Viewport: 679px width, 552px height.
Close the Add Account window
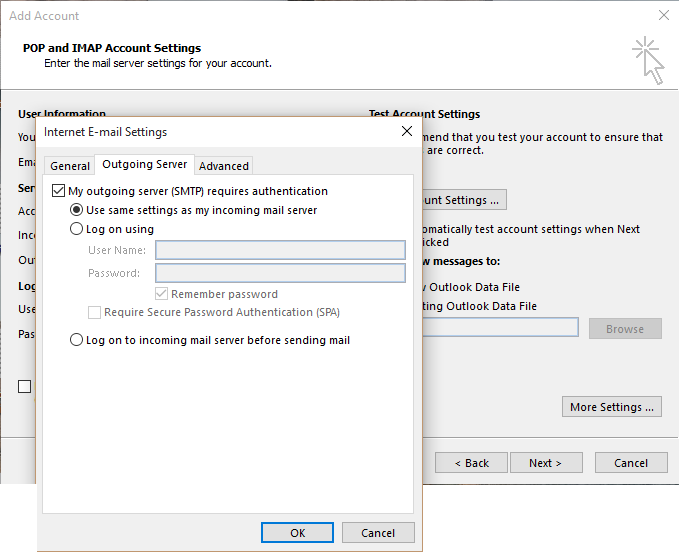click(663, 16)
